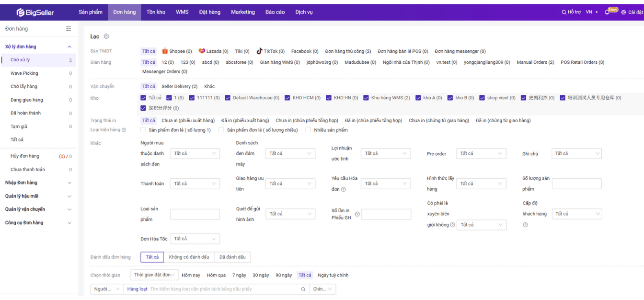Viewport: 644px width, 300px height.
Task: Select Đã đánh dấu button
Action: (232, 257)
